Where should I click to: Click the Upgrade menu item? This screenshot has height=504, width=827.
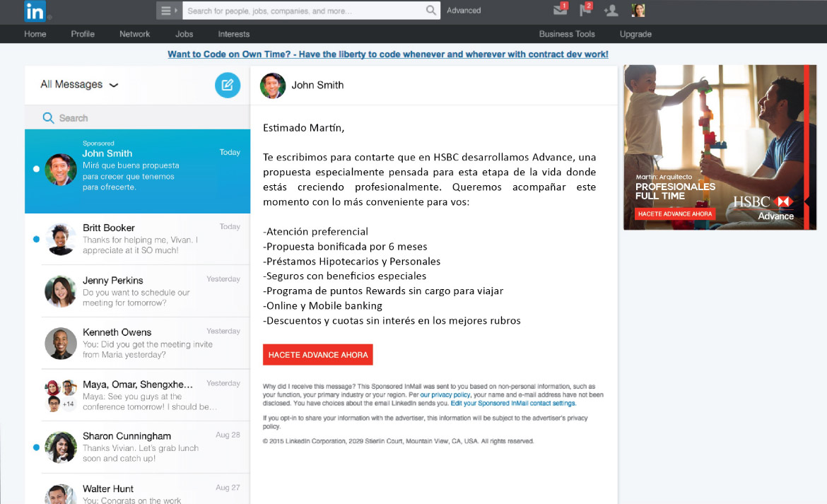(635, 34)
